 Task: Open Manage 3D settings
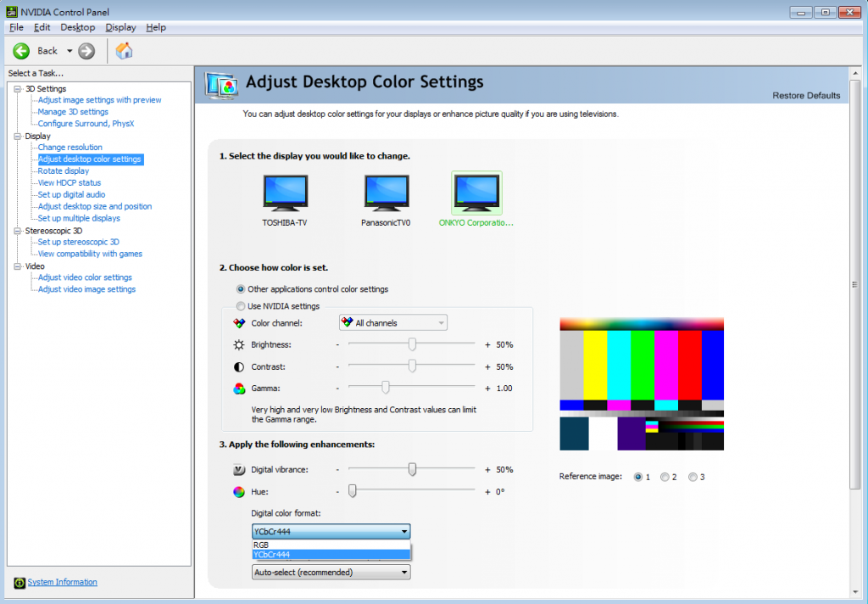[x=73, y=111]
